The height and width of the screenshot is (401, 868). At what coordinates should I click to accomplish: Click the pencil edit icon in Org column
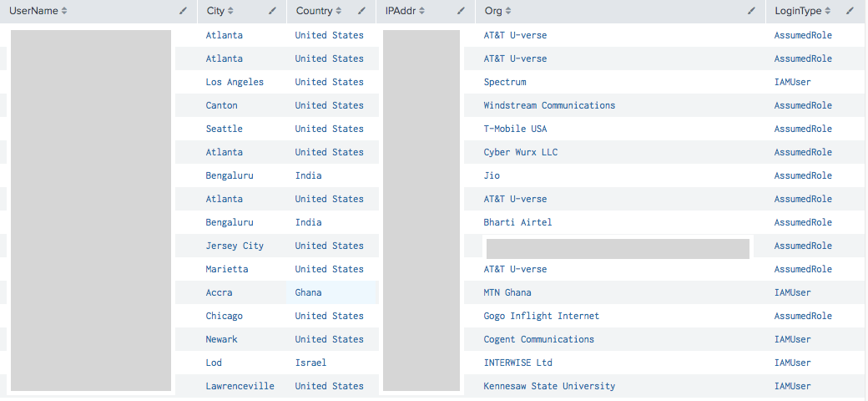(x=751, y=11)
